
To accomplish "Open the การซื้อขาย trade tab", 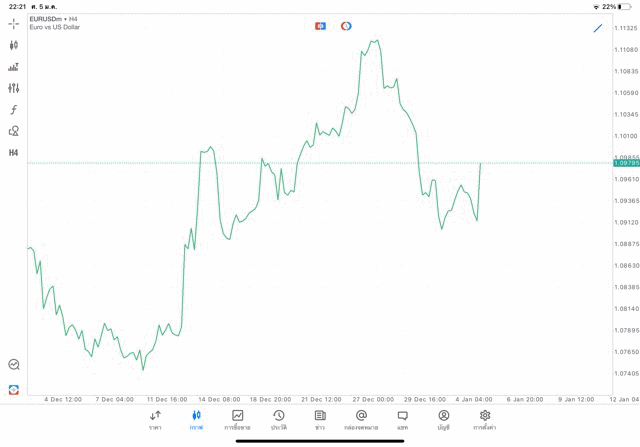I will (x=237, y=420).
